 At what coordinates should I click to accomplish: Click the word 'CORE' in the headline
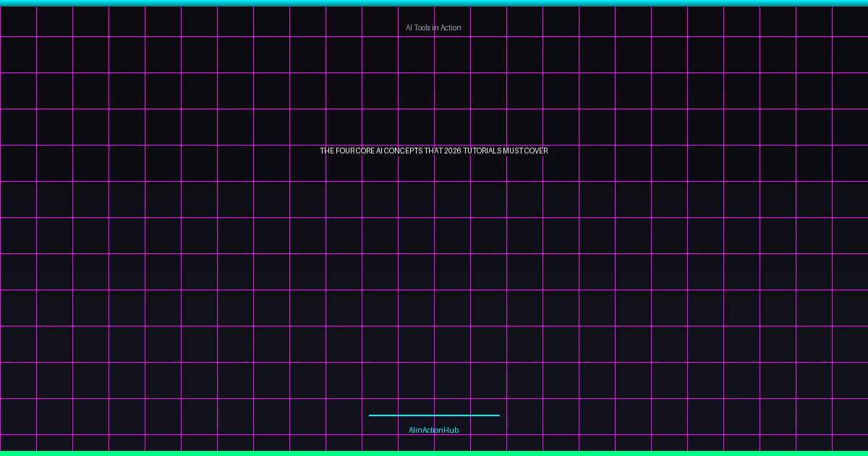coord(366,151)
